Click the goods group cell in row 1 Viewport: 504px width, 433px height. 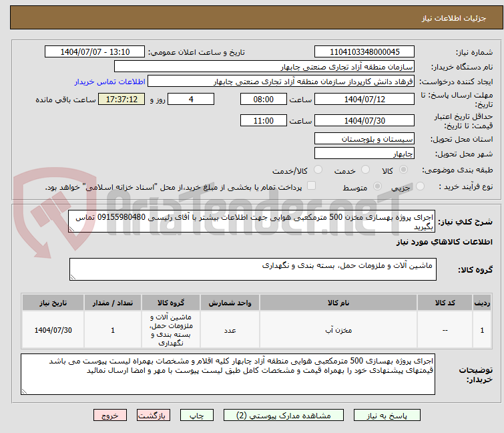171,330
